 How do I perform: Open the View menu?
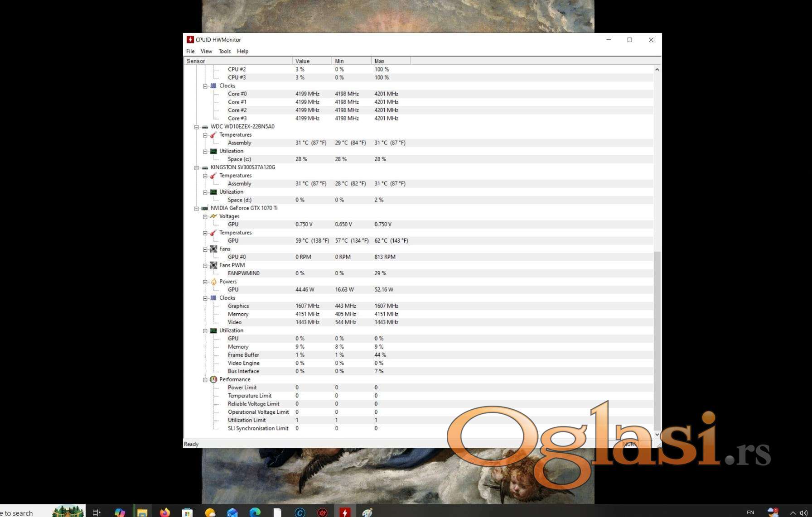point(206,51)
